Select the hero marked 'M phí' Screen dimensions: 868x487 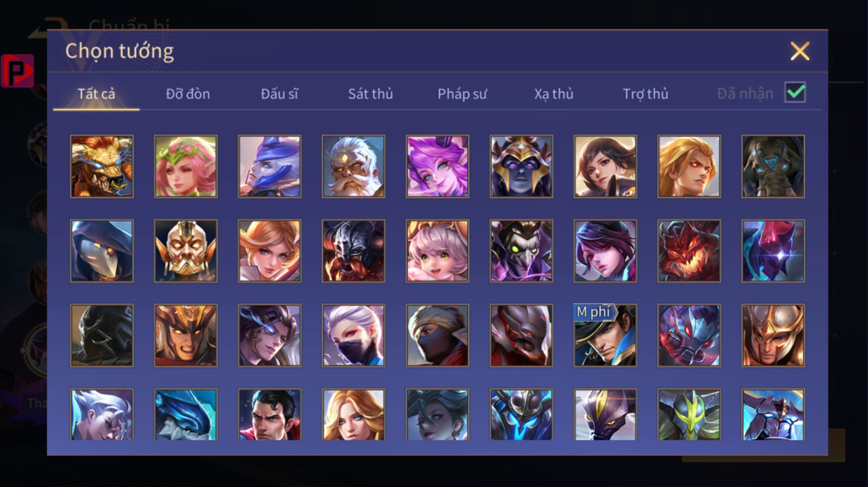(605, 336)
